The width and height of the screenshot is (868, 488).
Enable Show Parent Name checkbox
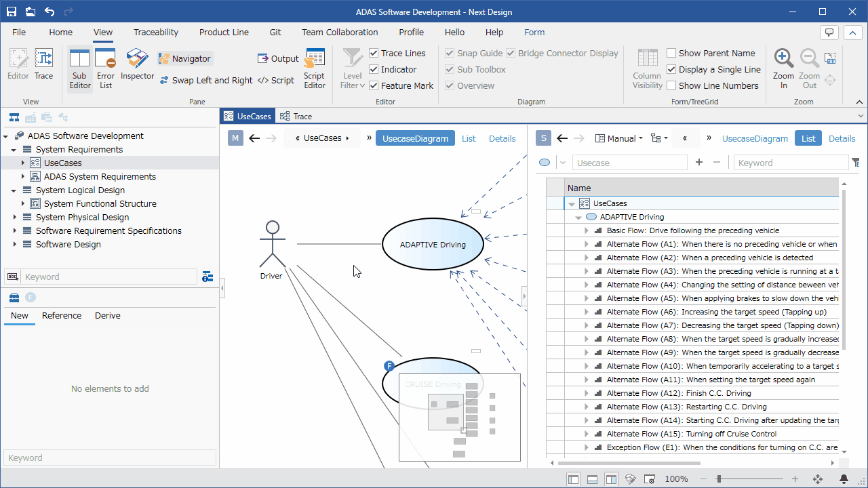coord(671,53)
